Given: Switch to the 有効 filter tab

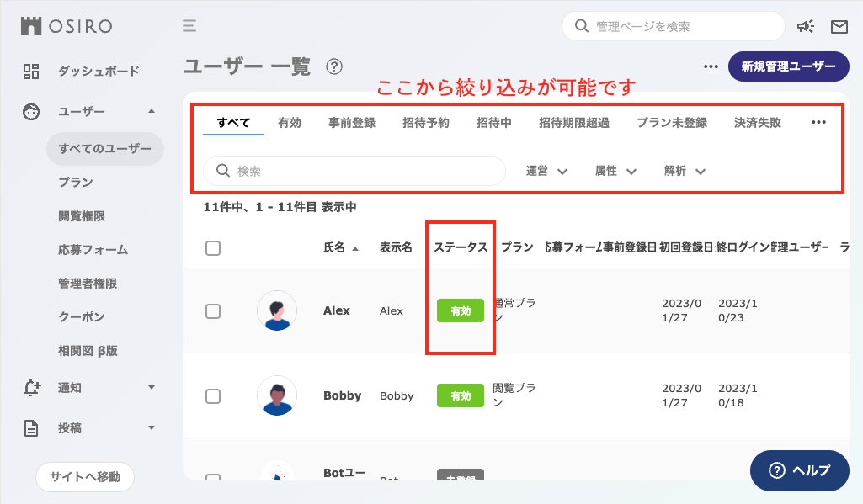Looking at the screenshot, I should pos(290,122).
